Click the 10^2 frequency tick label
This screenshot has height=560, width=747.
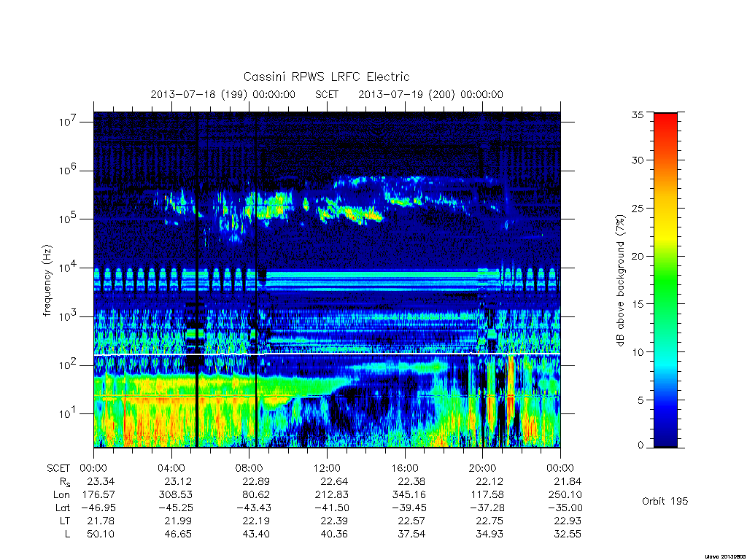point(68,365)
